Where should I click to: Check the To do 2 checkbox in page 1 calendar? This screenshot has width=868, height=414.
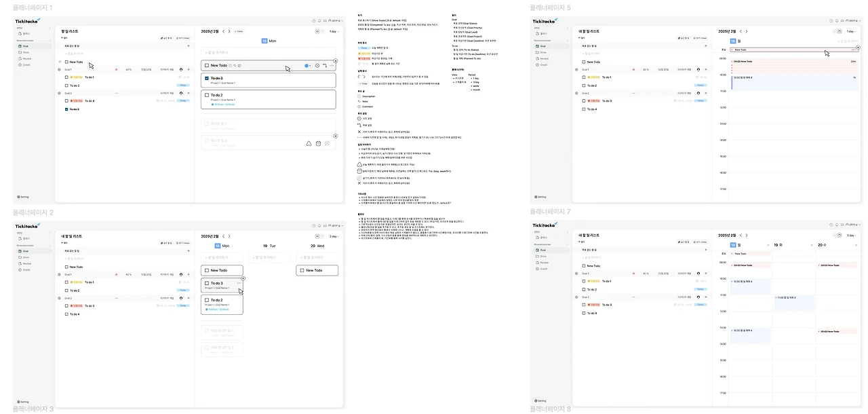point(207,95)
